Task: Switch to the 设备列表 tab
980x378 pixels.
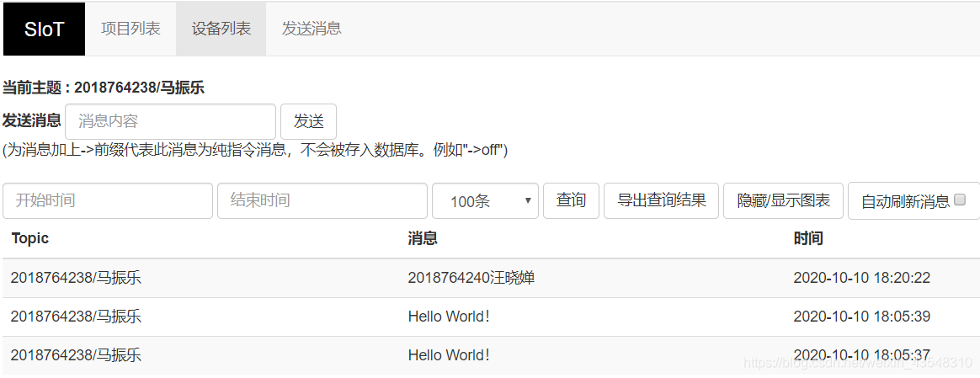Action: [221, 29]
